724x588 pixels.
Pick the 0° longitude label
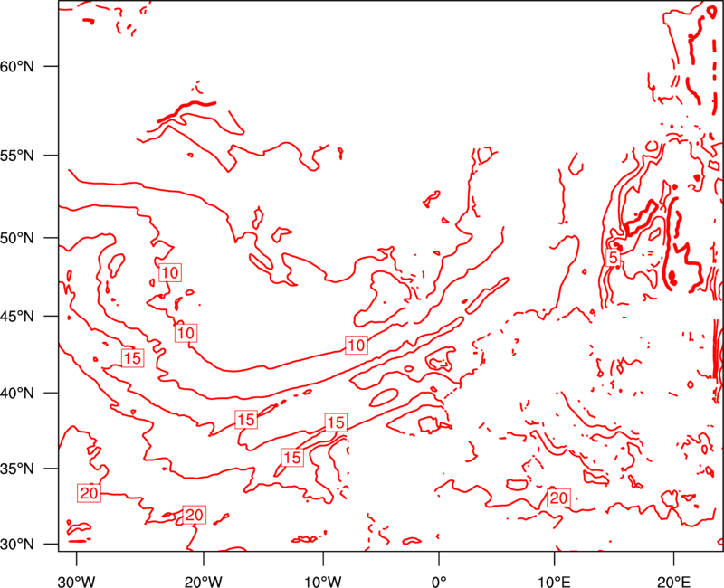439,582
